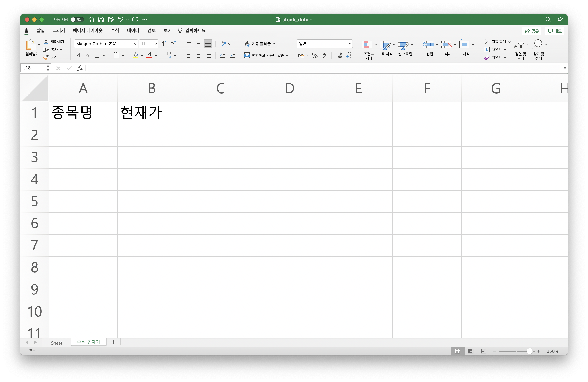This screenshot has width=588, height=382.
Task: Open the number format 일반 dropdown
Action: tap(350, 44)
